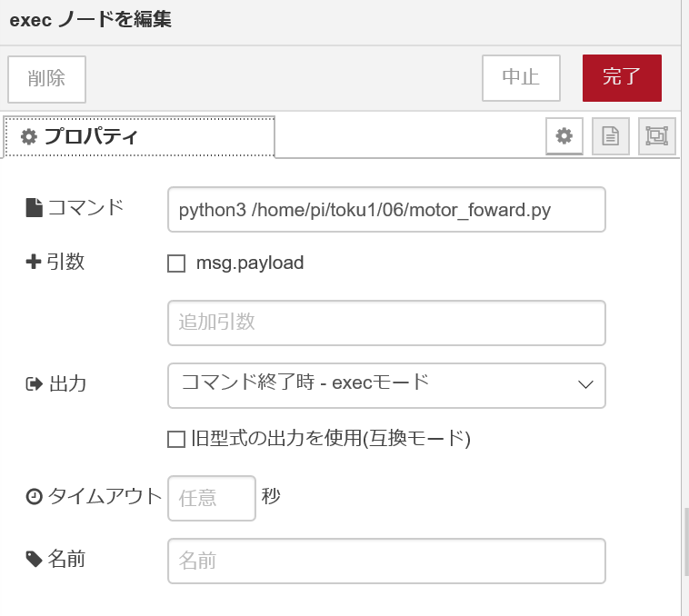
Task: Click the node properties gear icon button
Action: 564,136
